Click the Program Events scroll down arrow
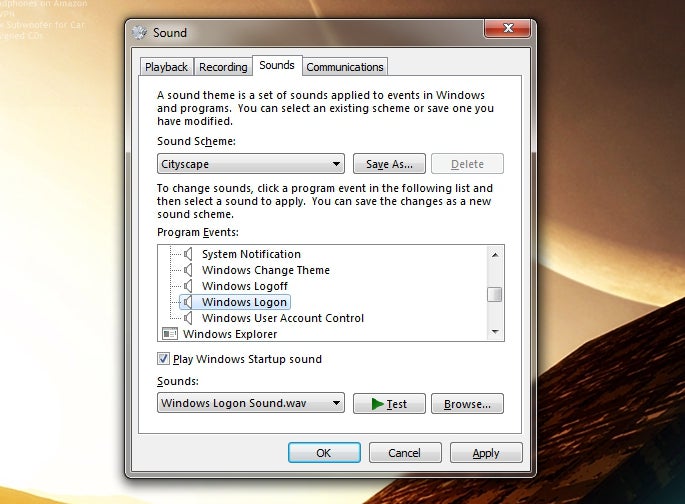The width and height of the screenshot is (685, 504). [495, 332]
